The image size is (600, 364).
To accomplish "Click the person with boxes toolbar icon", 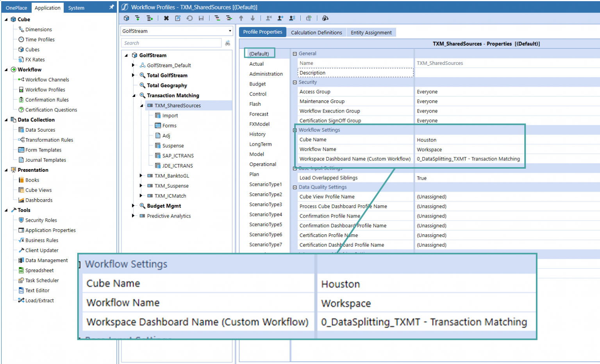I will coord(292,18).
